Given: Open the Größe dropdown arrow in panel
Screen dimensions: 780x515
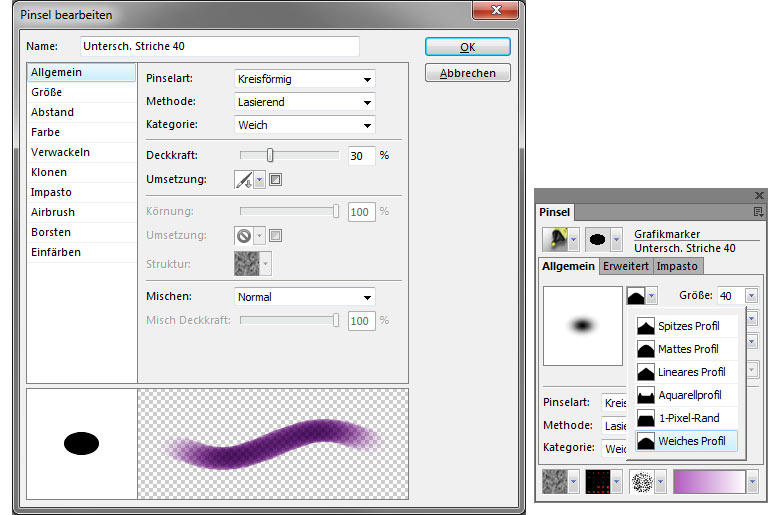Looking at the screenshot, I should point(751,296).
